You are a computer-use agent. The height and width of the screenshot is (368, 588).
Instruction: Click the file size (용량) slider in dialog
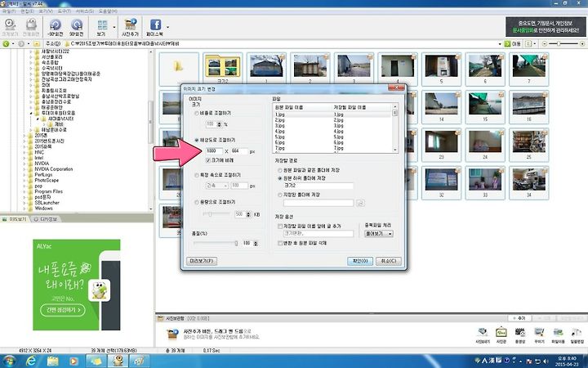[x=216, y=214]
